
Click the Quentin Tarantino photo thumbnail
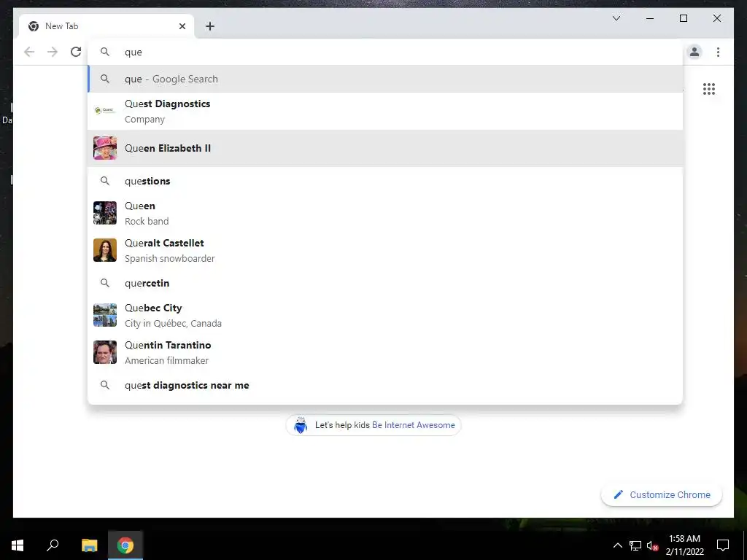pos(105,352)
